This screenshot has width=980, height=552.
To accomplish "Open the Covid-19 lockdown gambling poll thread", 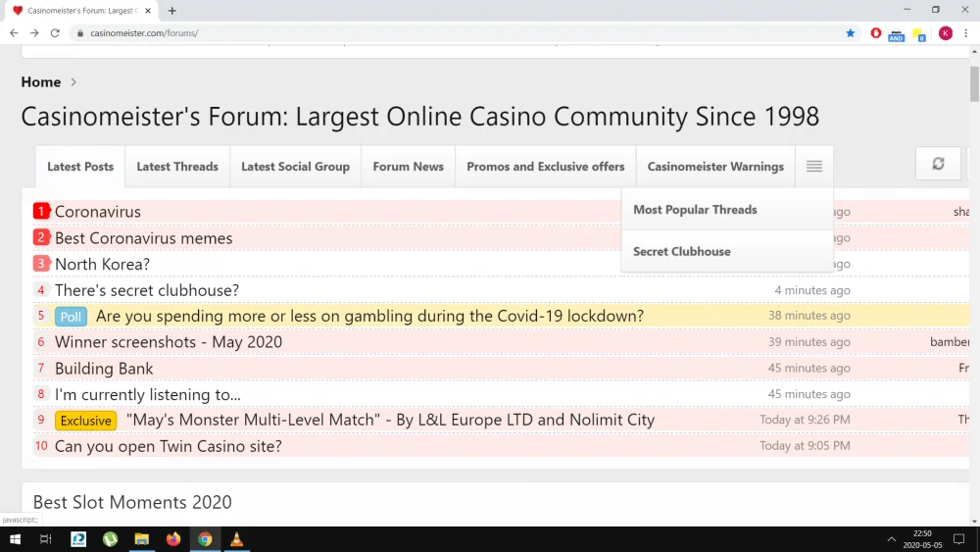I will point(369,316).
